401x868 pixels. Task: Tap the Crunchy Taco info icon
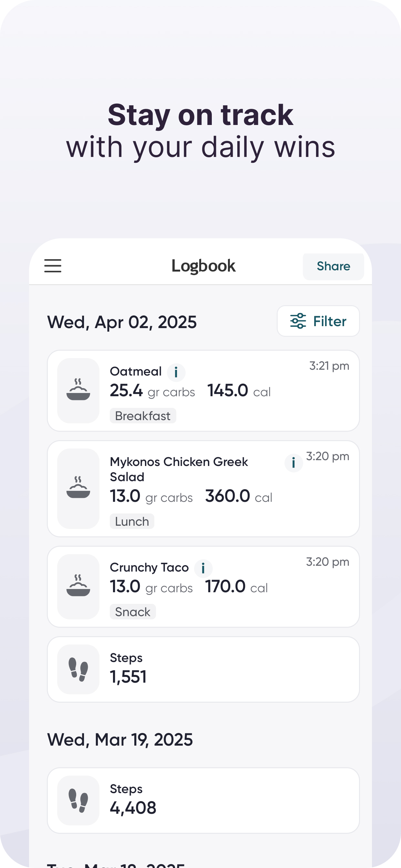[x=203, y=568]
